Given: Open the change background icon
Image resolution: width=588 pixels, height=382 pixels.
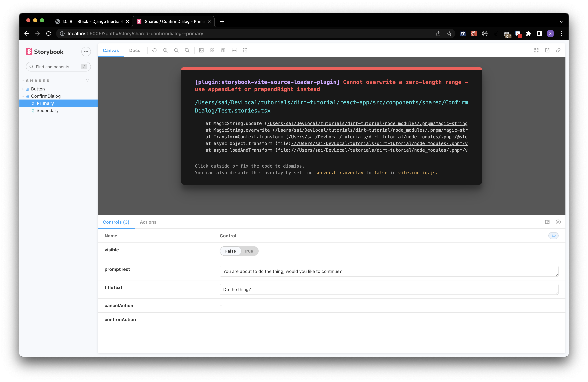Looking at the screenshot, I should (x=201, y=50).
